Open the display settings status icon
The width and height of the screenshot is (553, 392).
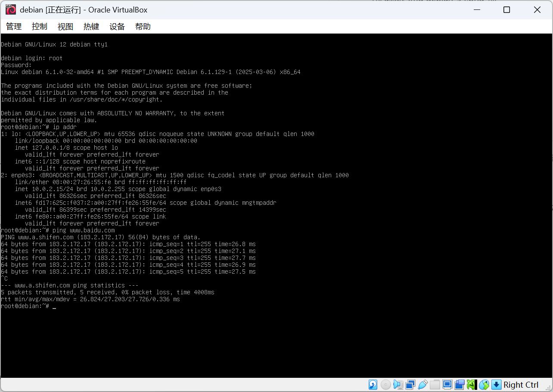point(447,385)
